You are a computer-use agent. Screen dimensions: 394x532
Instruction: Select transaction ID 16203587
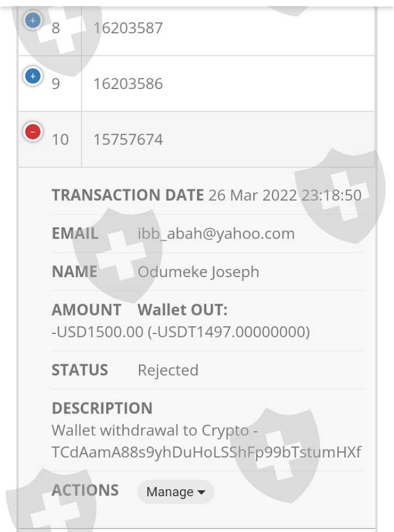pos(128,28)
